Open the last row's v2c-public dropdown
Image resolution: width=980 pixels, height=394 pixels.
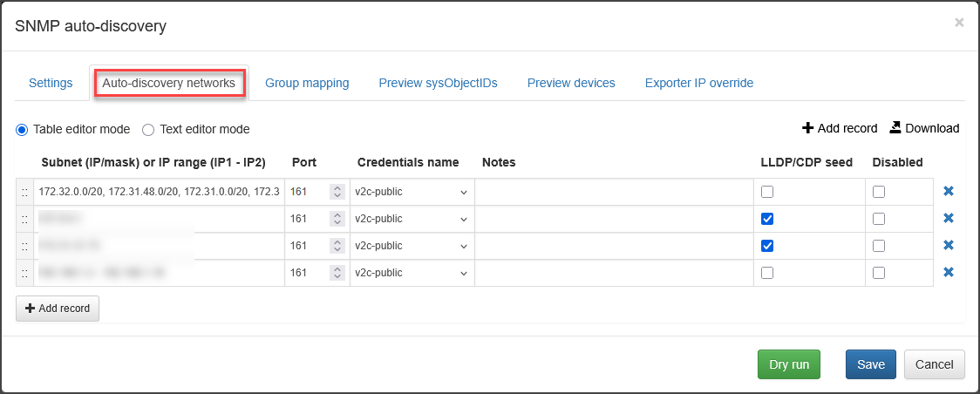coord(412,273)
